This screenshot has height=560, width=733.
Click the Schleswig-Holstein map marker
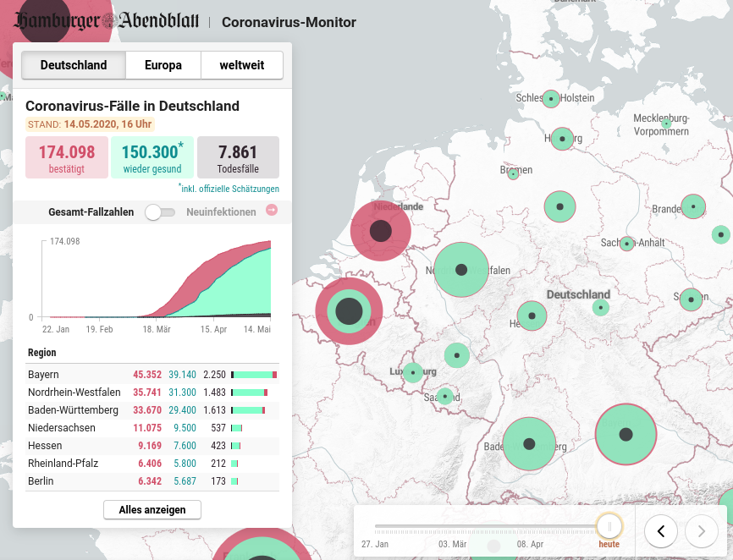(551, 99)
